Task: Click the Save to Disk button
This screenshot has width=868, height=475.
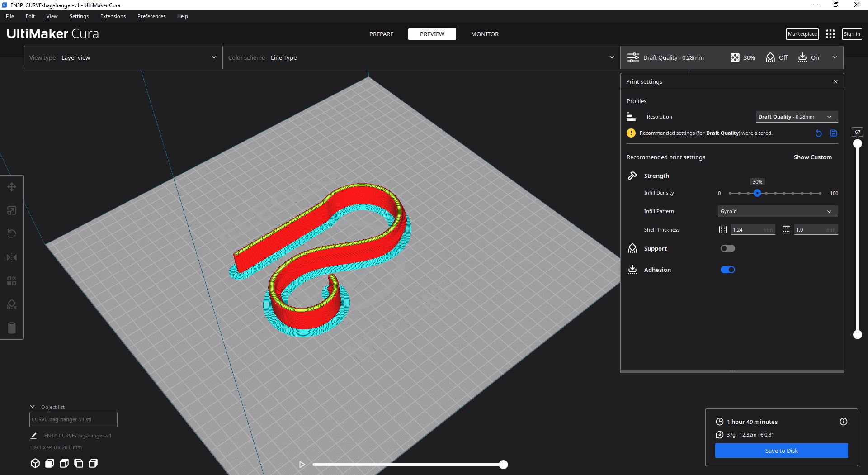Action: click(x=781, y=451)
